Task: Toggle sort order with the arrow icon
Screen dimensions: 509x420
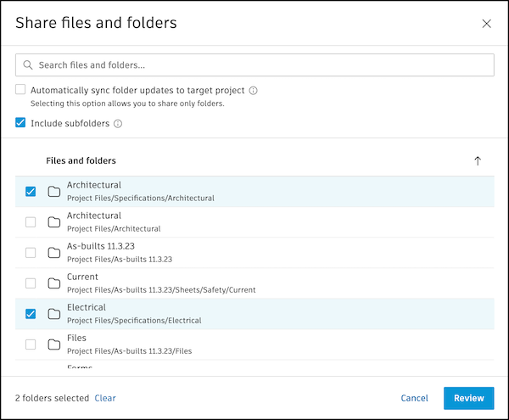Action: 478,160
